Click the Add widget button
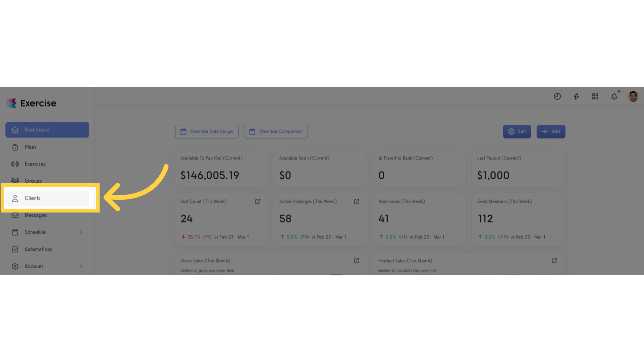Image resolution: width=644 pixels, height=362 pixels. click(x=551, y=131)
